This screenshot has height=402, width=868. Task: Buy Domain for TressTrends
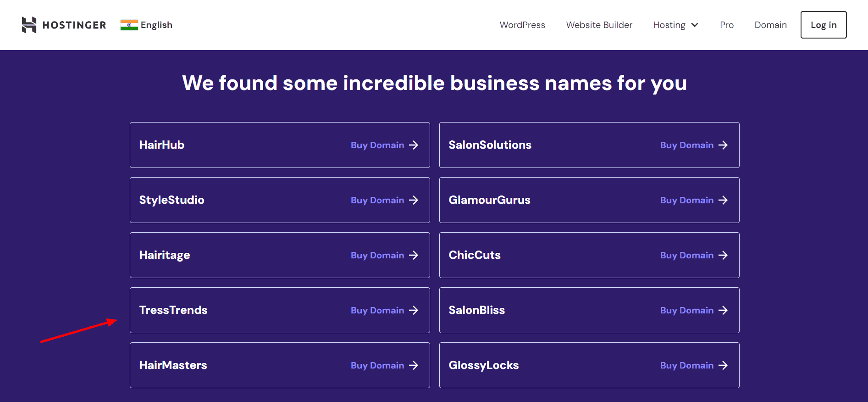point(377,310)
